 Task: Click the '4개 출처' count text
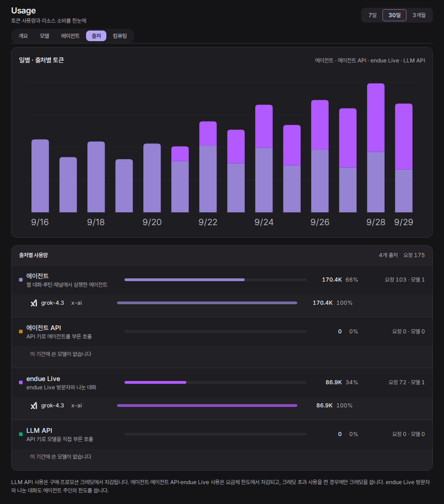[x=388, y=255]
